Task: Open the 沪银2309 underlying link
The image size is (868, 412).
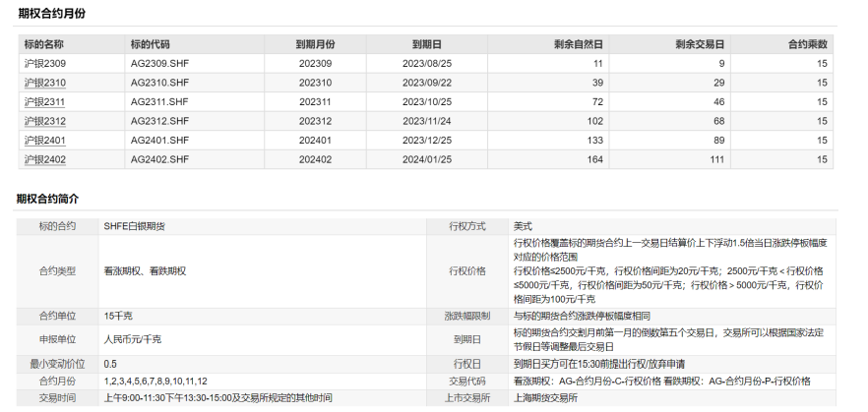Action: pos(45,64)
